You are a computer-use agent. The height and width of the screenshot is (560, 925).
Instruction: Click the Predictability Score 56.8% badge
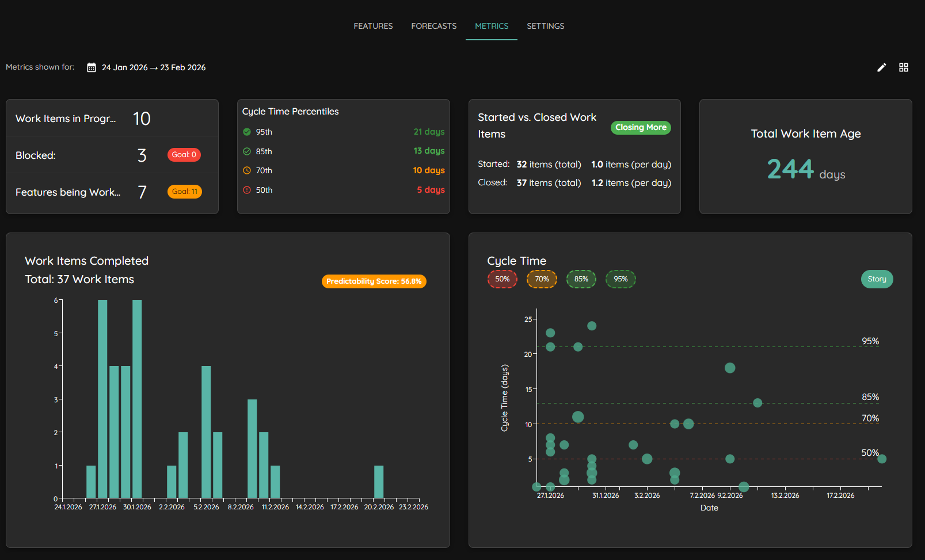[374, 281]
